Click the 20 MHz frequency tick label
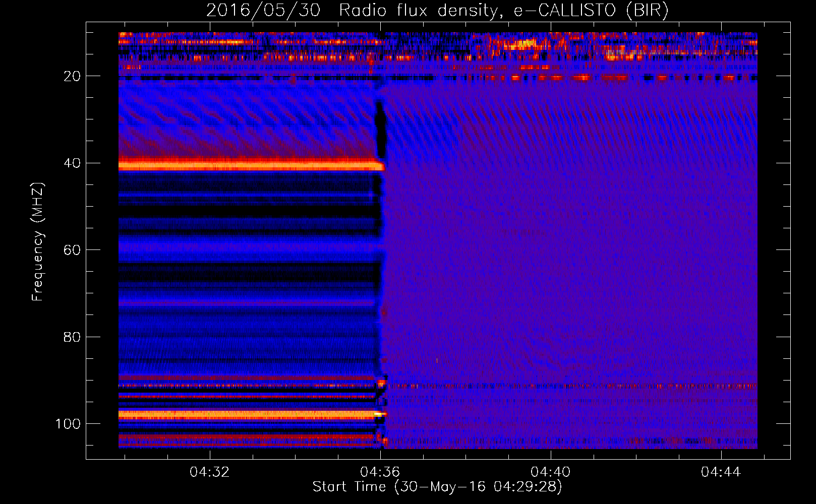The width and height of the screenshot is (816, 504). coord(72,76)
